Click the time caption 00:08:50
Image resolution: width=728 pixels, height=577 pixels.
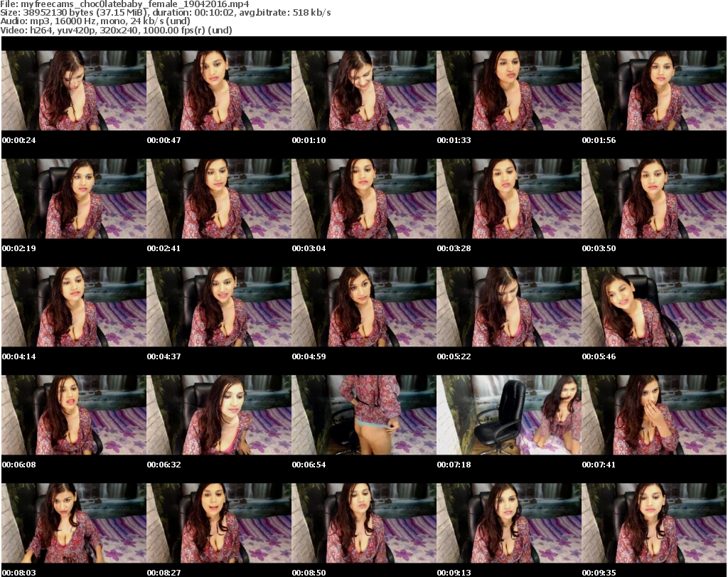tap(309, 572)
